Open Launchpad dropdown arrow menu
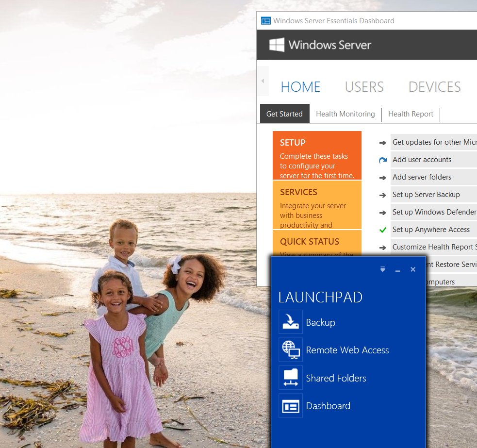This screenshot has height=448, width=477. point(383,269)
